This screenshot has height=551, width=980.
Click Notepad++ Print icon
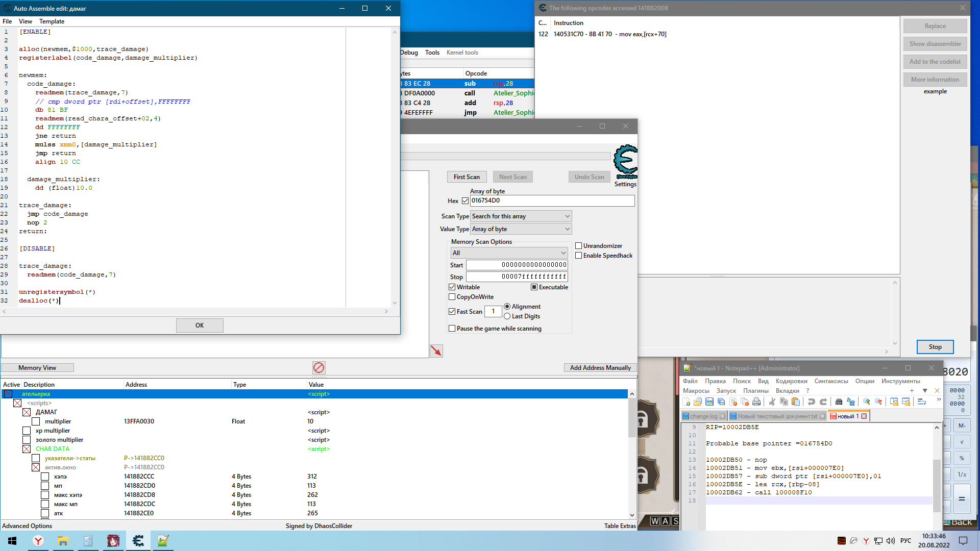tap(756, 402)
